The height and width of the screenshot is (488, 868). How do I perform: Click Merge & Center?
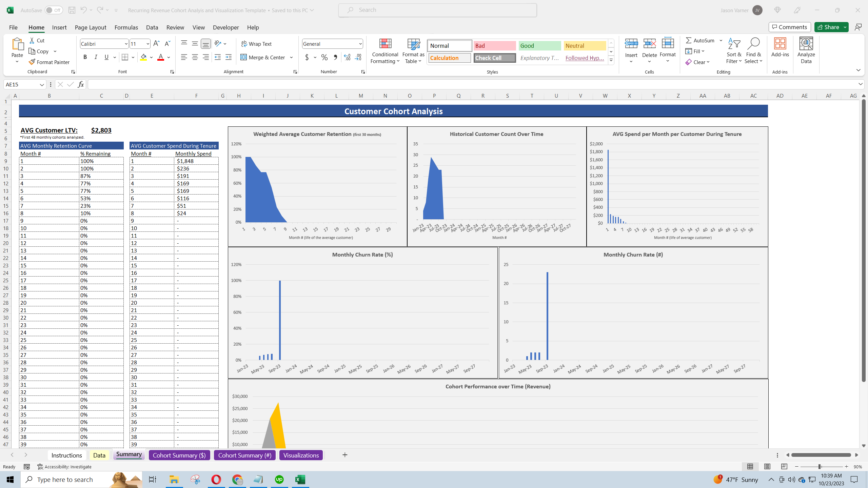[264, 57]
